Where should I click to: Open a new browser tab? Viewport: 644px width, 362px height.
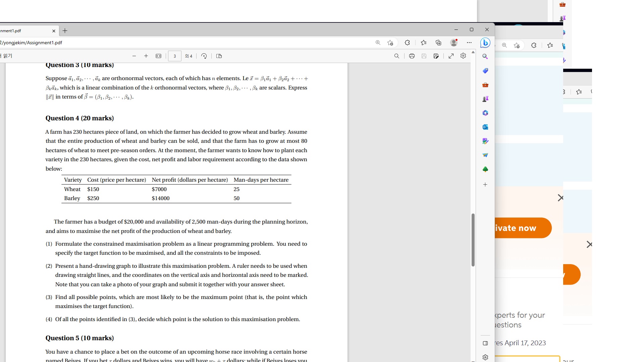point(65,31)
